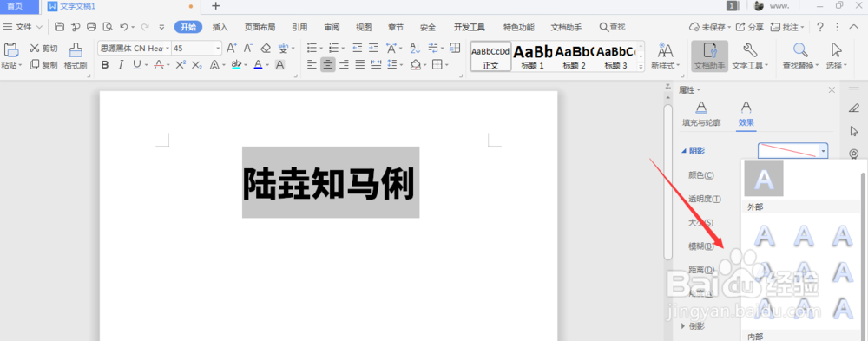Click distributed alignment icon
Viewport: 868px width, 341px height.
pos(376,65)
